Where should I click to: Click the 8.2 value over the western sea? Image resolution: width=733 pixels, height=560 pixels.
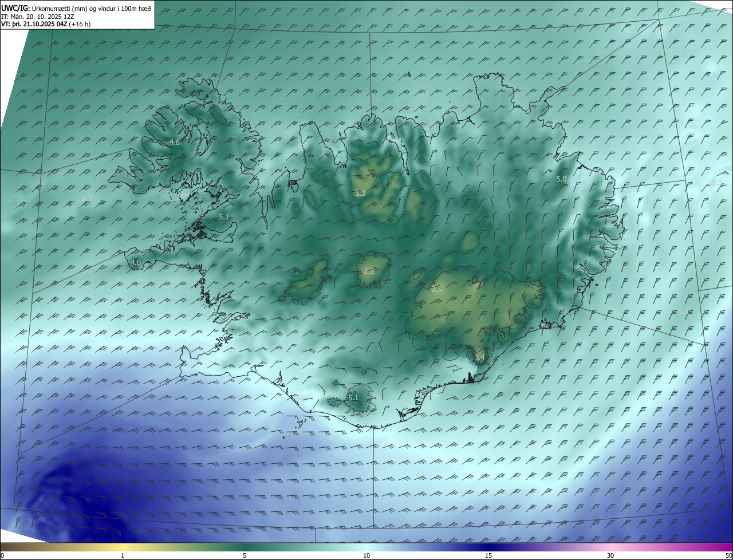pyautogui.click(x=87, y=198)
